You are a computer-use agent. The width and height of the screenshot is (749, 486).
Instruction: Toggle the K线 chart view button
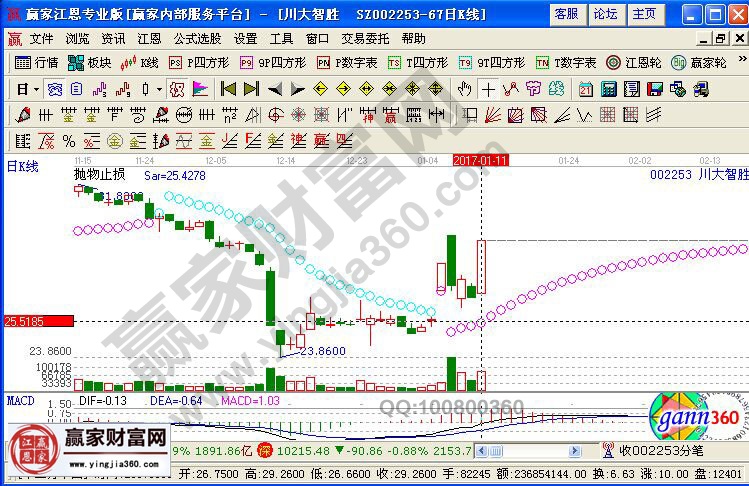click(139, 62)
